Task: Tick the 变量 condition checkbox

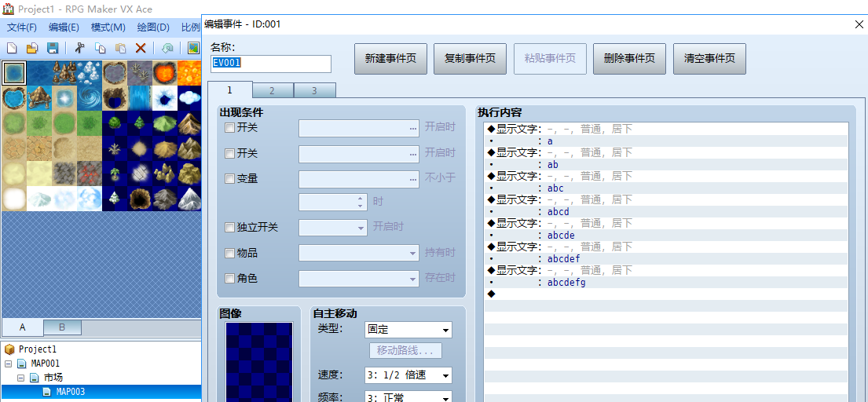Action: 229,178
